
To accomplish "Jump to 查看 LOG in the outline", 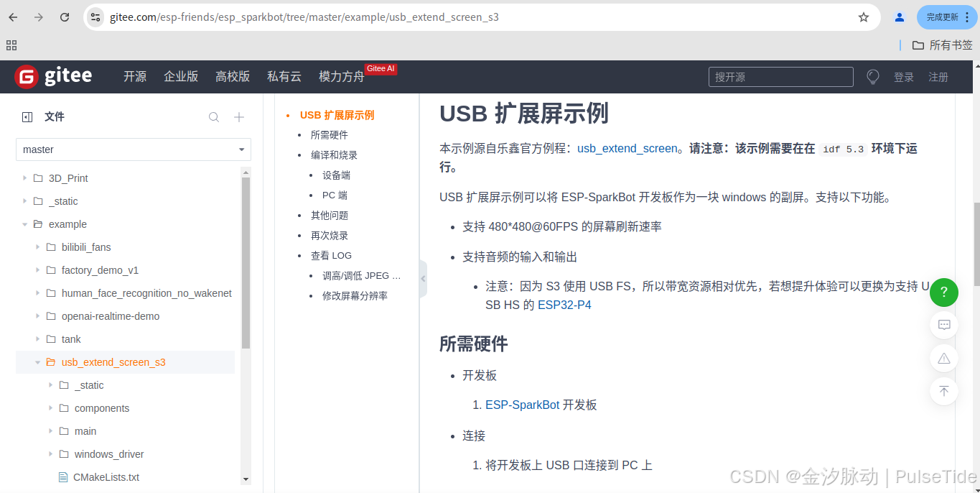I will tap(331, 256).
